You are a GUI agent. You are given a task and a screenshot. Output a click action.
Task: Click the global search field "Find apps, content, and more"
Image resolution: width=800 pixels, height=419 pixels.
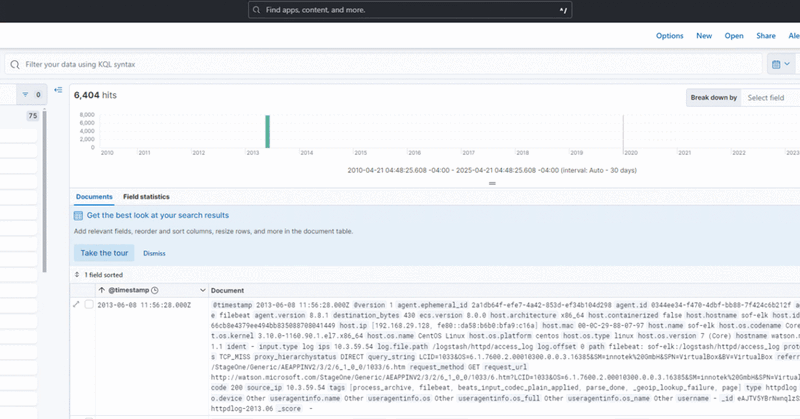pos(410,10)
